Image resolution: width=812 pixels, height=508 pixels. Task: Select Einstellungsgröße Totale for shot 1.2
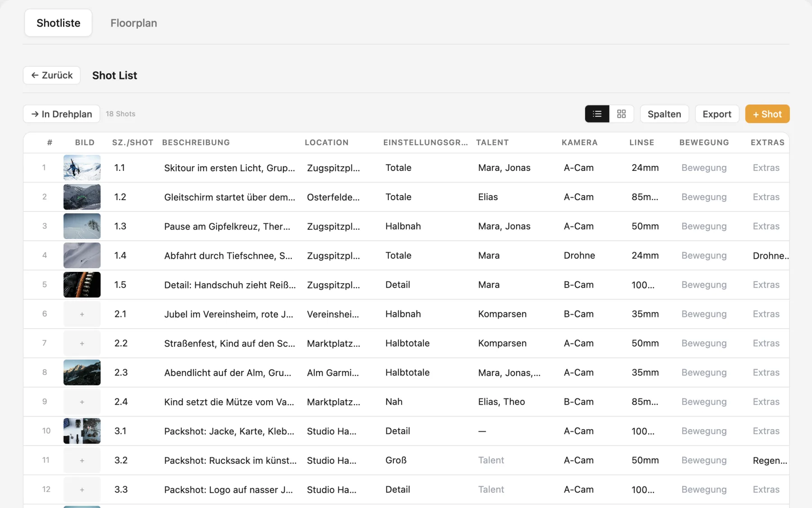tap(398, 197)
